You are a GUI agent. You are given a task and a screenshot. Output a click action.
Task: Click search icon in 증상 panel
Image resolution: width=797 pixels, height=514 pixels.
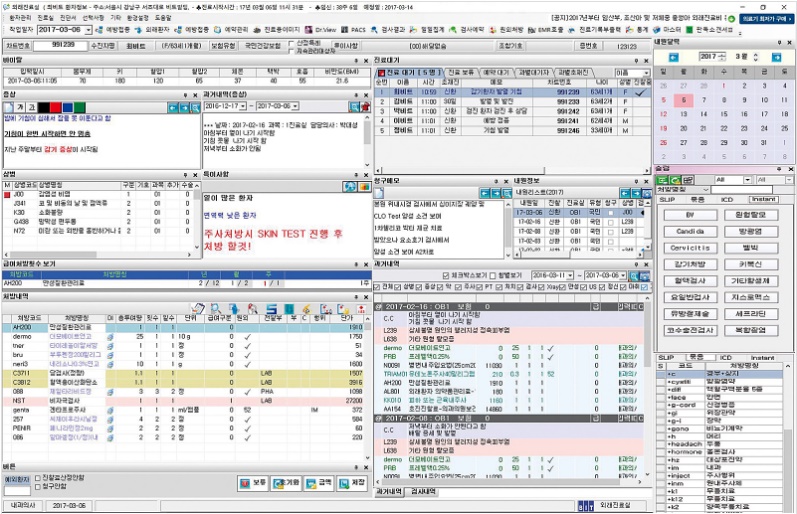tap(195, 107)
